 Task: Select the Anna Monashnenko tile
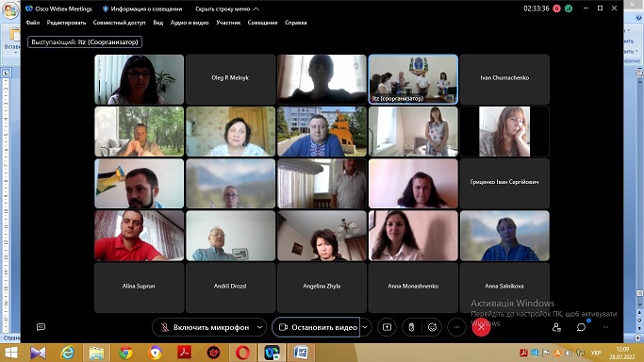pos(413,288)
